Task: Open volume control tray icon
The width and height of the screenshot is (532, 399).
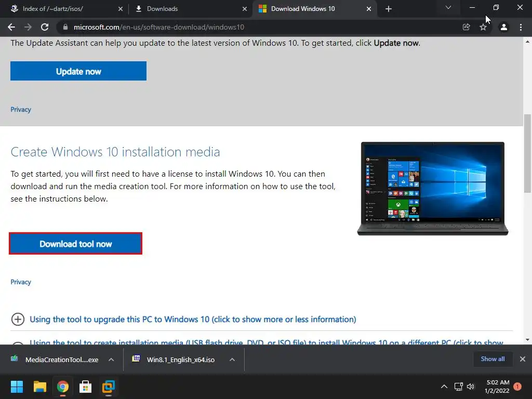Action: click(471, 387)
